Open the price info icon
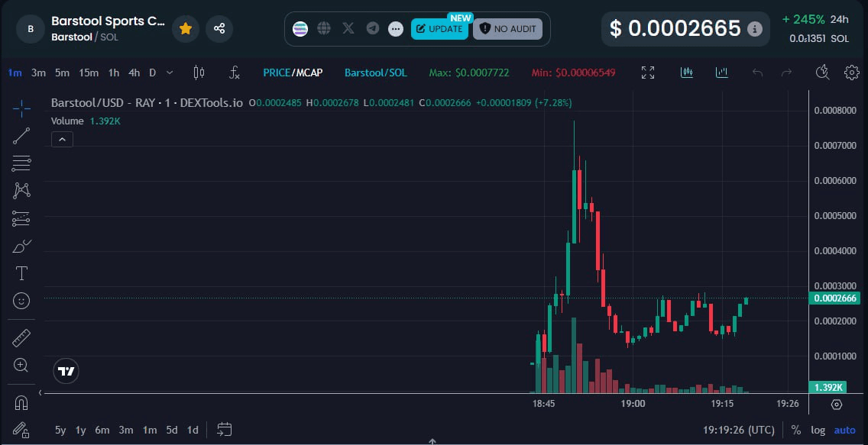The height and width of the screenshot is (445, 868). (x=754, y=29)
